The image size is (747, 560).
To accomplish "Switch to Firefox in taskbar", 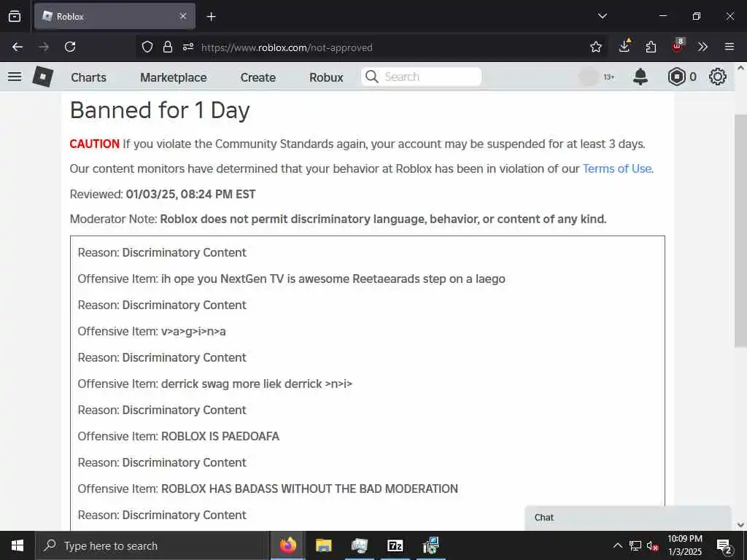I will point(287,545).
